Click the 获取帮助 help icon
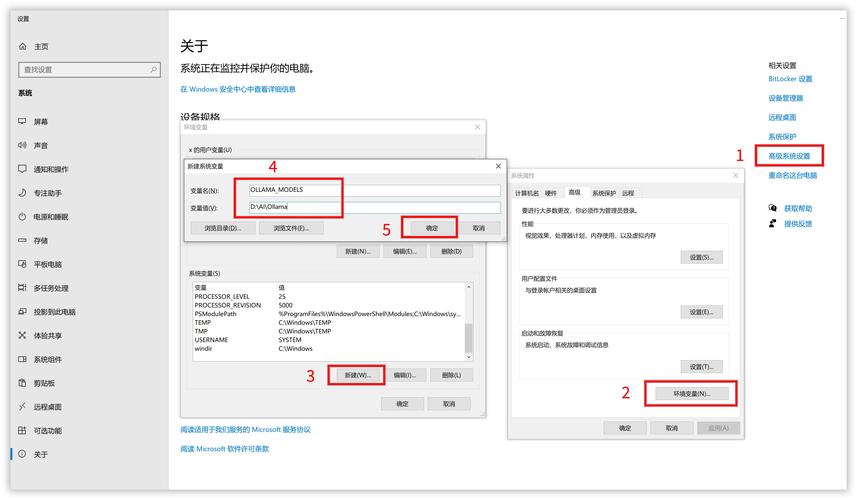 click(772, 208)
